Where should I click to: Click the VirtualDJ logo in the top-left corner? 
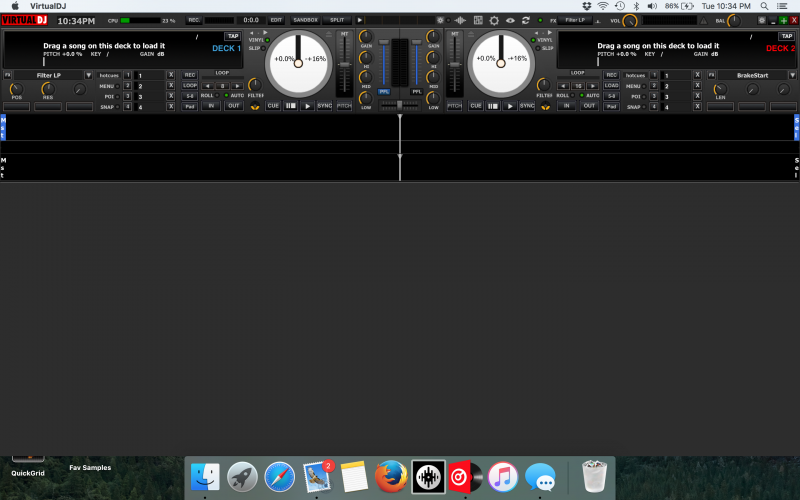24,20
